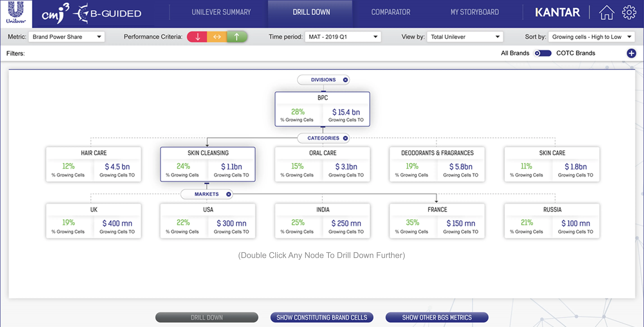Click the Divisions level pill
The height and width of the screenshot is (327, 644).
point(323,80)
